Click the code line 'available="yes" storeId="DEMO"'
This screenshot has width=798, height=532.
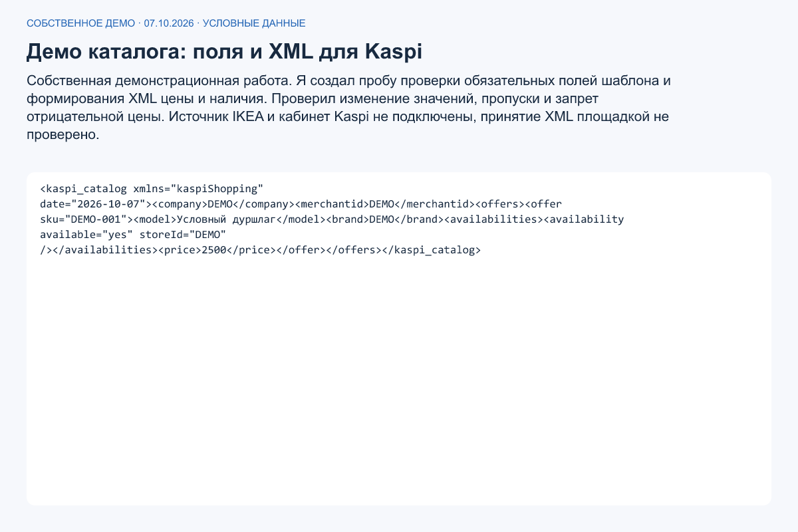tap(134, 235)
